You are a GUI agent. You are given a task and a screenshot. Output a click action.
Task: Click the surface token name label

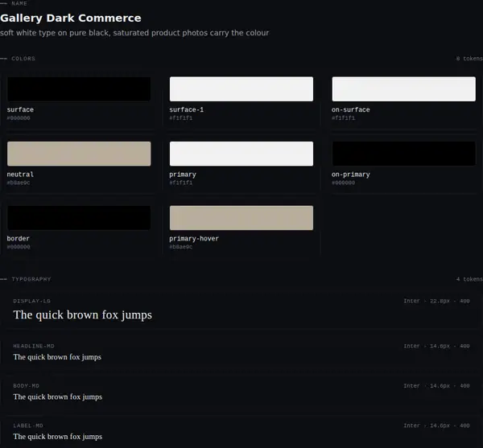click(20, 109)
